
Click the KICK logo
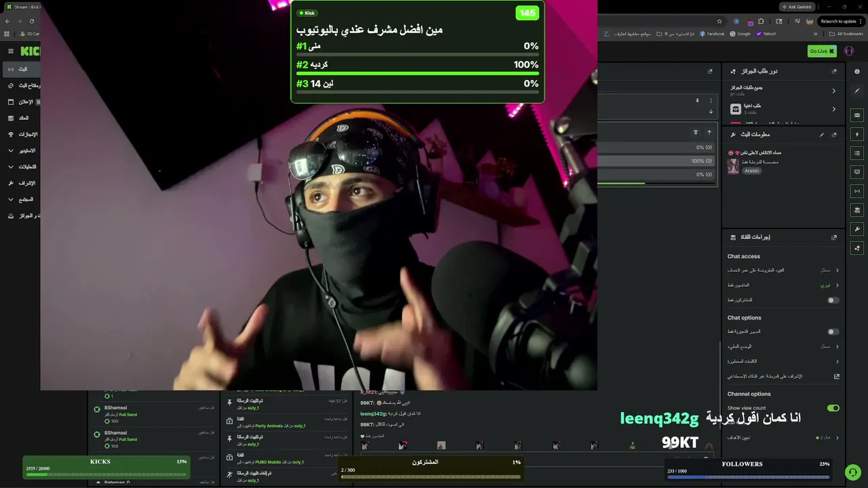click(x=31, y=51)
